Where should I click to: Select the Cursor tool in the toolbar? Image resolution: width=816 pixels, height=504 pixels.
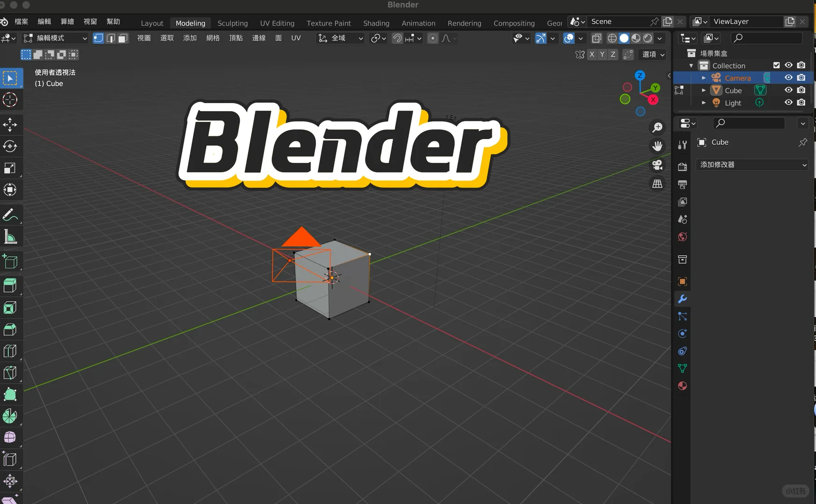click(10, 100)
